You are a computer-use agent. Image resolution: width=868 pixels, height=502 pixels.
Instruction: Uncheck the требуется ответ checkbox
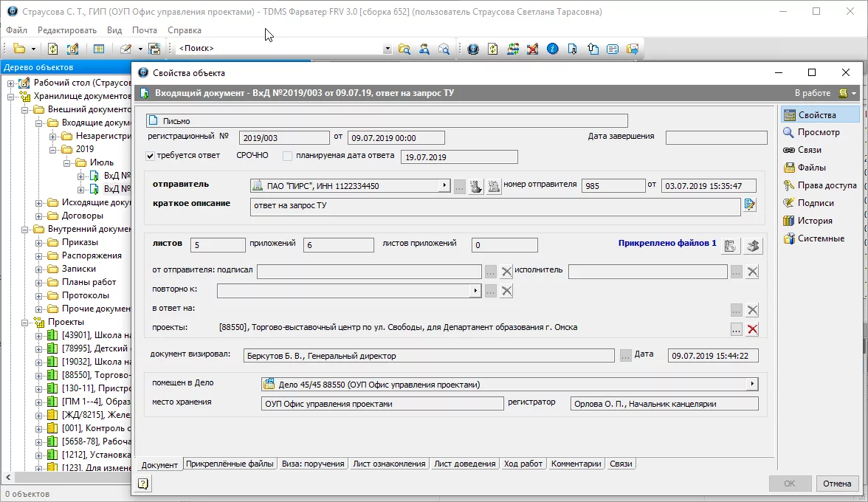151,156
